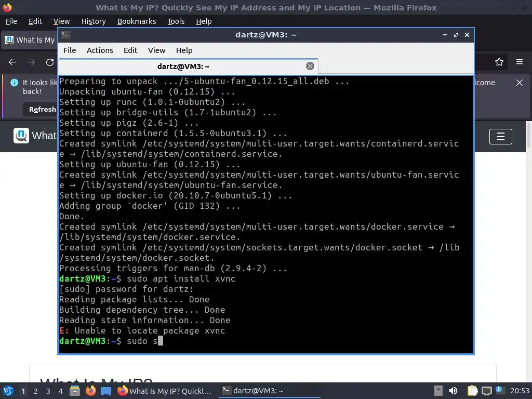The image size is (532, 399).
Task: Open Firefox Edit menu
Action: coord(35,21)
